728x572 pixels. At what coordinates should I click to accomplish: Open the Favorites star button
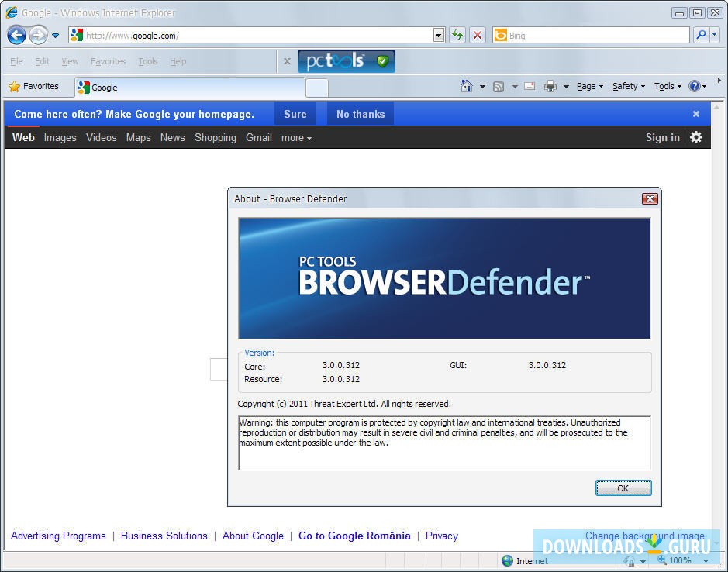[x=34, y=86]
